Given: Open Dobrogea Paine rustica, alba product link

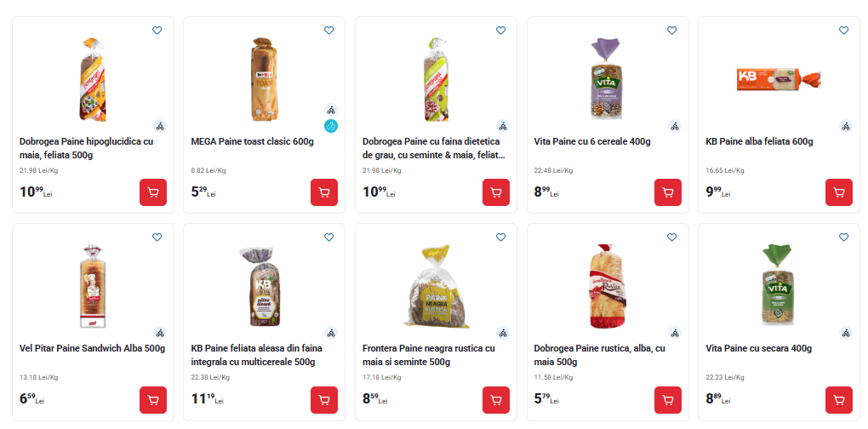Looking at the screenshot, I should [600, 355].
